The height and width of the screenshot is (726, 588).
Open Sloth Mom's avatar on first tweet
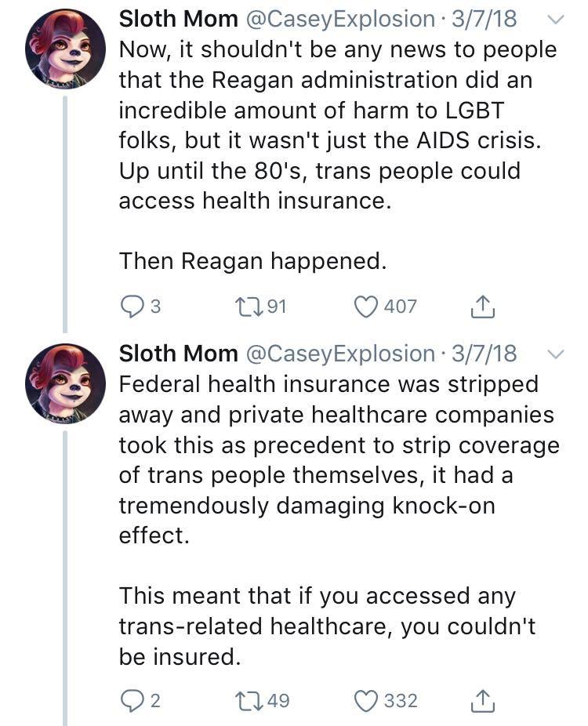coord(65,50)
